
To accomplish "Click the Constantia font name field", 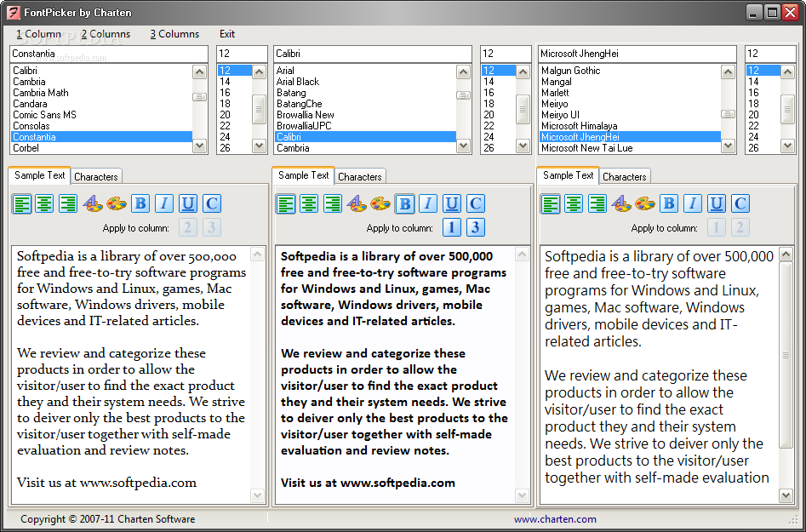I will coord(108,54).
